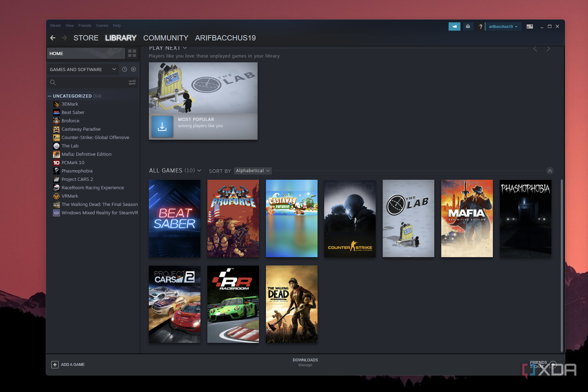Select Counter-Strike: Global Offensive in the list
588x392 pixels.
(x=95, y=138)
